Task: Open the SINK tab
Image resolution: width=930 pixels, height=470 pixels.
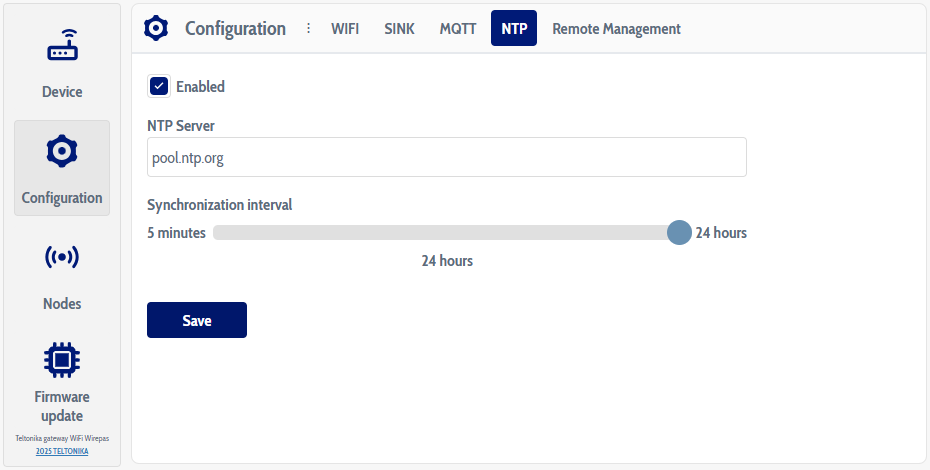Action: [399, 29]
